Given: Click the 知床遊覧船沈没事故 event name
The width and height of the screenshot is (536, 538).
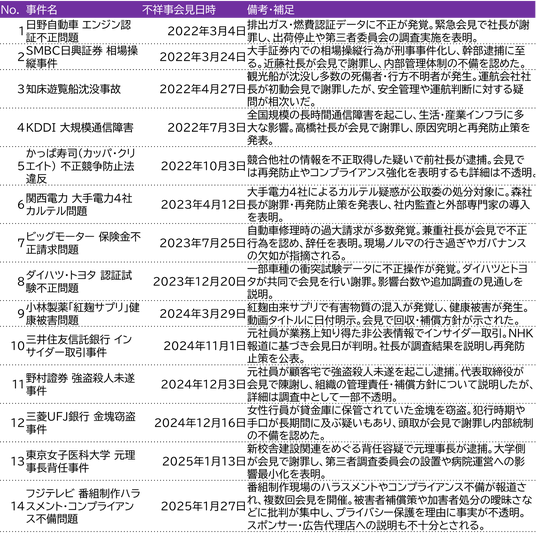Looking at the screenshot, I should [x=73, y=89].
